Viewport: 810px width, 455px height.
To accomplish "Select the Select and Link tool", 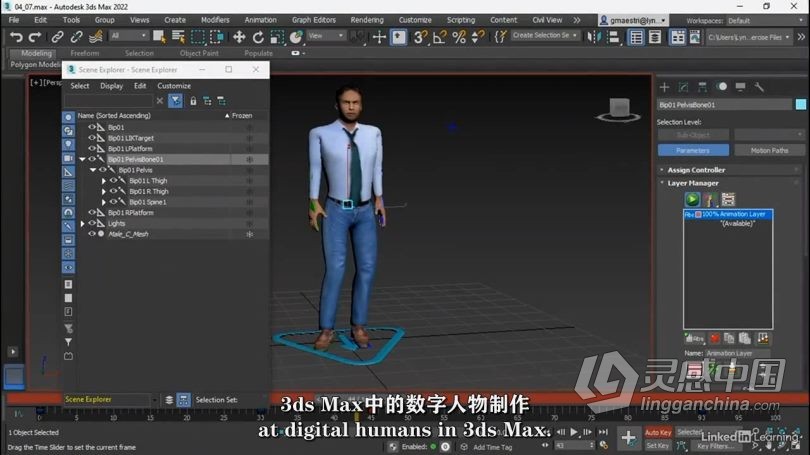I will click(x=57, y=37).
